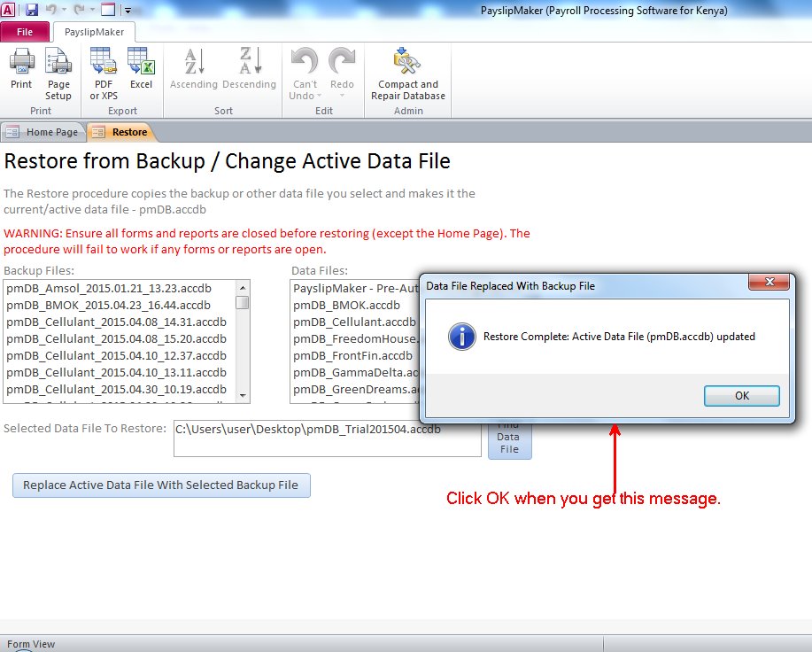Expand the Can't Undo dropdown arrow
Viewport: 812px width, 652px height.
319,96
